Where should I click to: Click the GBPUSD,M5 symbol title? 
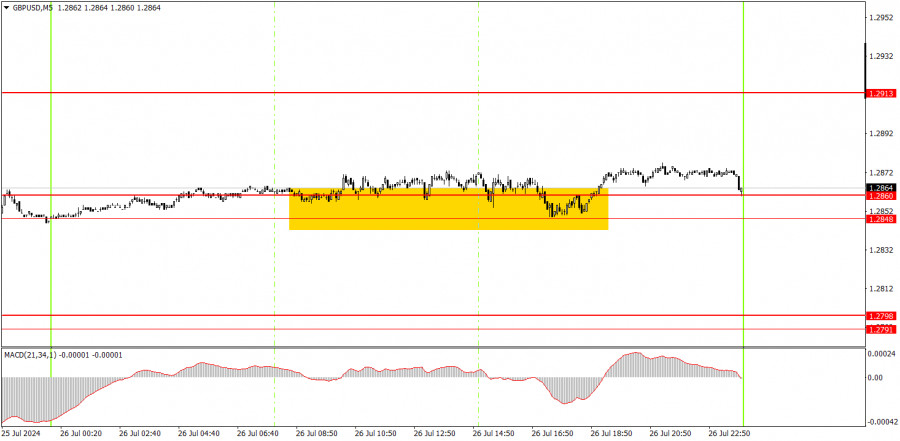(33, 9)
